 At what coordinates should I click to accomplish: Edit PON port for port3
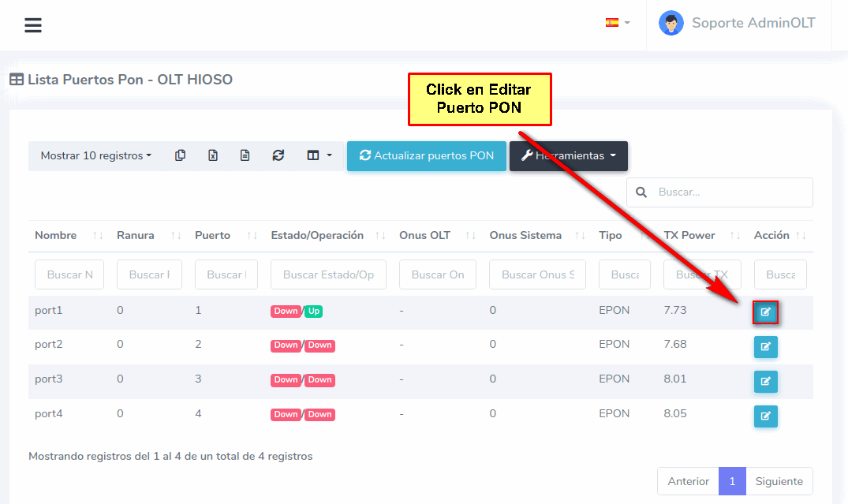(765, 382)
